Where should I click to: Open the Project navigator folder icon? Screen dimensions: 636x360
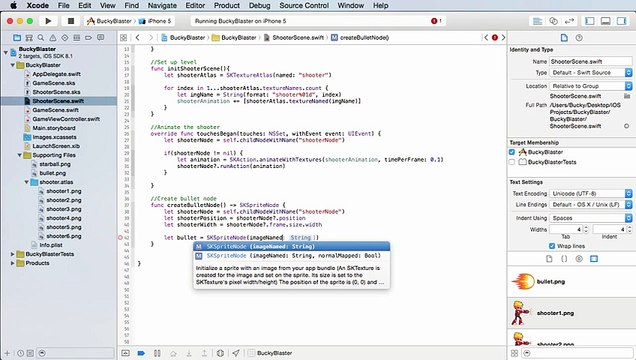(x=17, y=38)
